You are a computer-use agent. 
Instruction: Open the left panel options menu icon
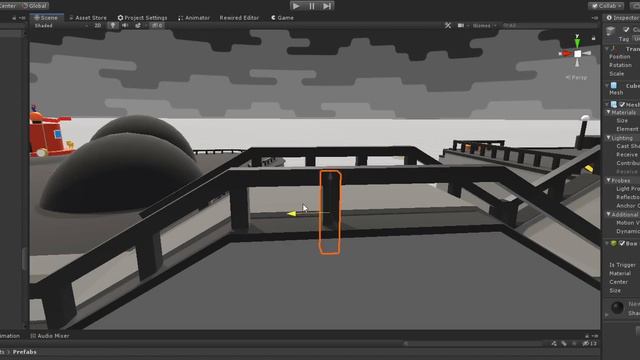pos(22,18)
